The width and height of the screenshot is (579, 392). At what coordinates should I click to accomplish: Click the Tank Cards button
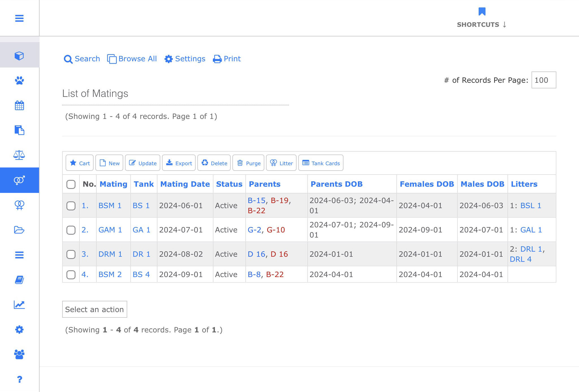(x=321, y=163)
